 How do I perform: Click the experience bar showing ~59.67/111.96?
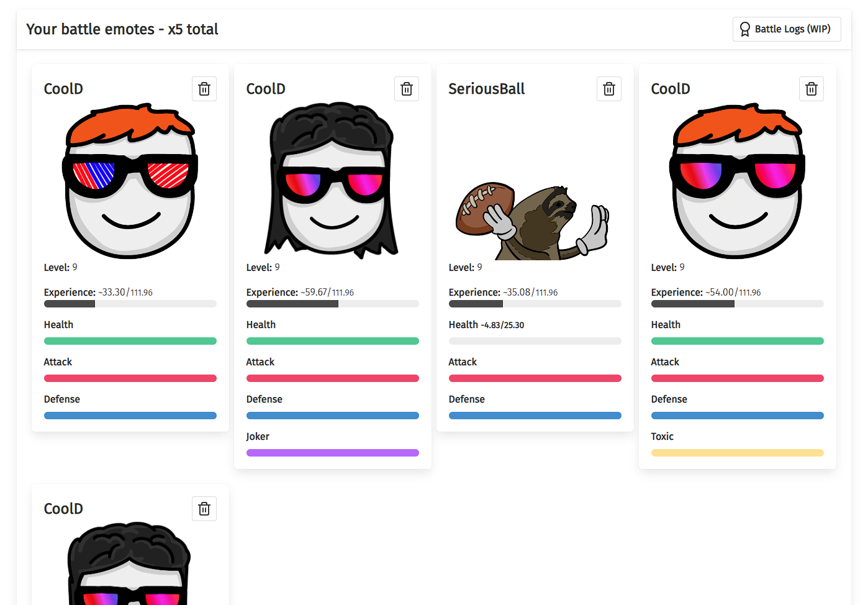(333, 304)
